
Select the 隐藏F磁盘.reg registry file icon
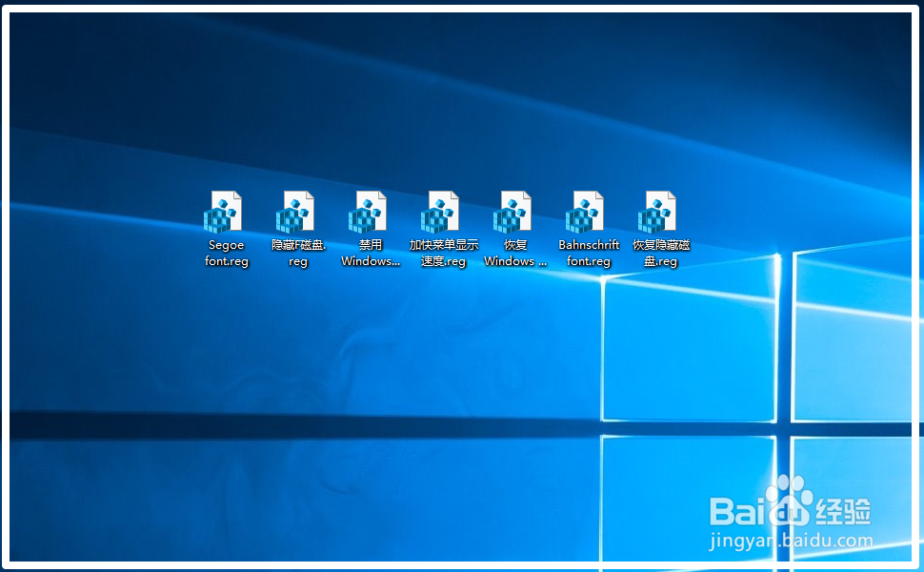click(x=295, y=212)
